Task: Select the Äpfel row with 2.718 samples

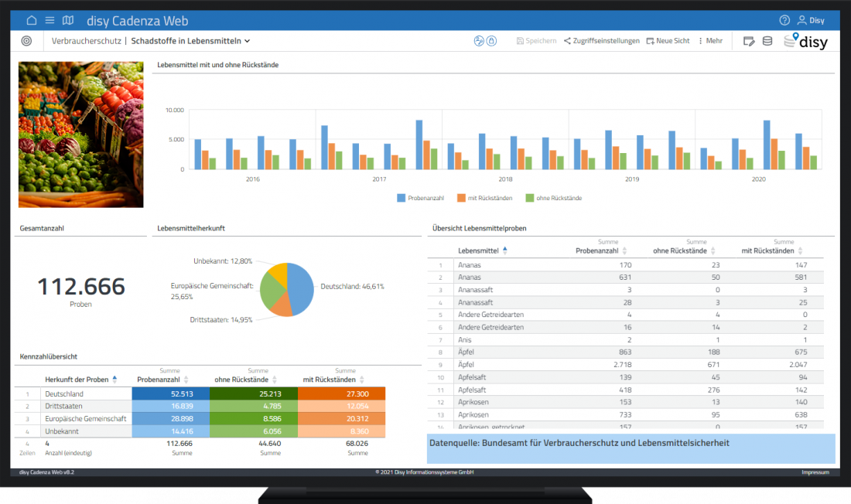Action: (625, 365)
